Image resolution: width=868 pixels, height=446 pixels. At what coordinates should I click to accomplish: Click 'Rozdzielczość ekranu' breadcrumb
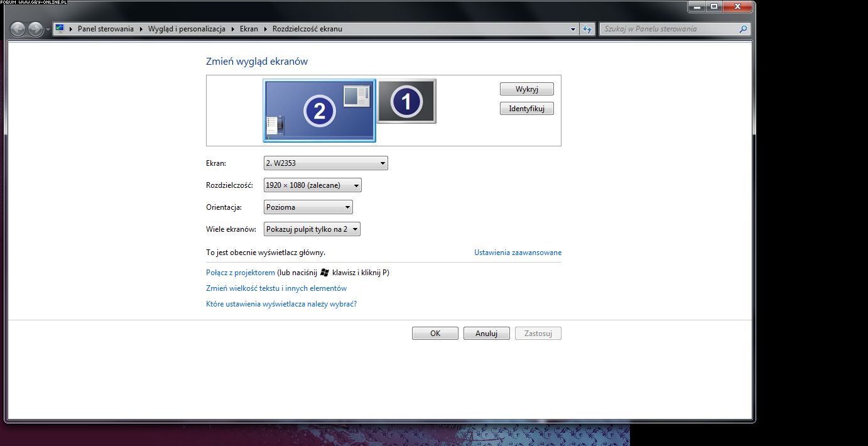307,29
